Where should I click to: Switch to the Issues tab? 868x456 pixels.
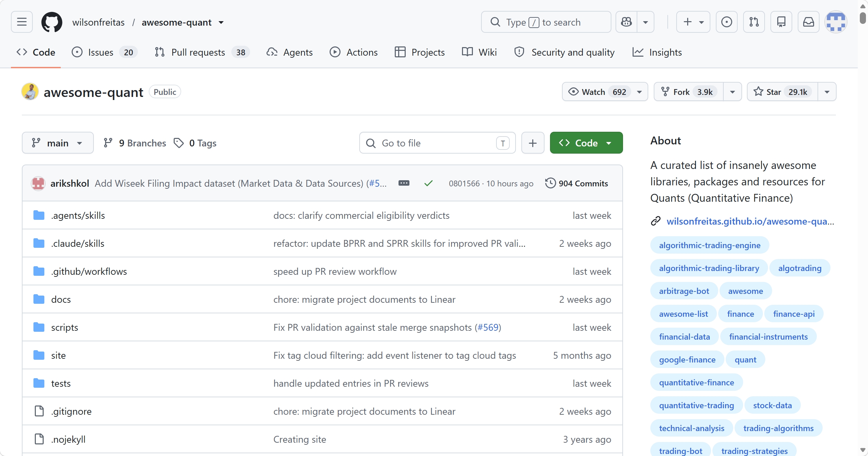(x=104, y=52)
